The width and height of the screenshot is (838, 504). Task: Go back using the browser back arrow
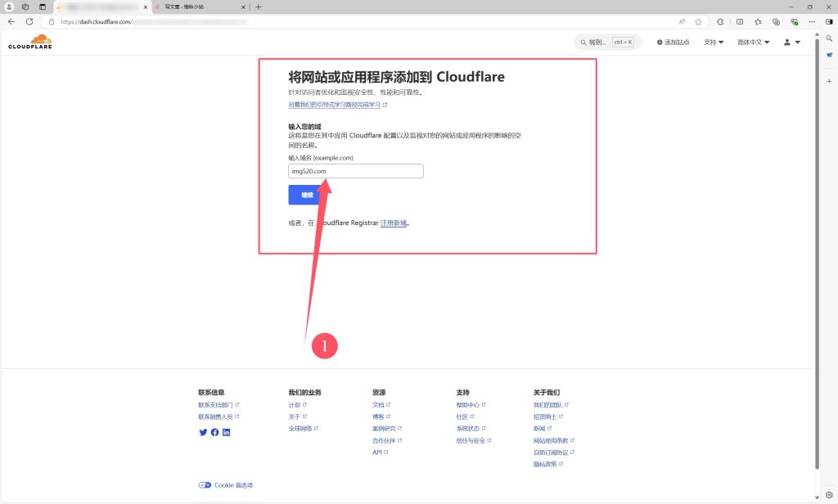coord(11,22)
